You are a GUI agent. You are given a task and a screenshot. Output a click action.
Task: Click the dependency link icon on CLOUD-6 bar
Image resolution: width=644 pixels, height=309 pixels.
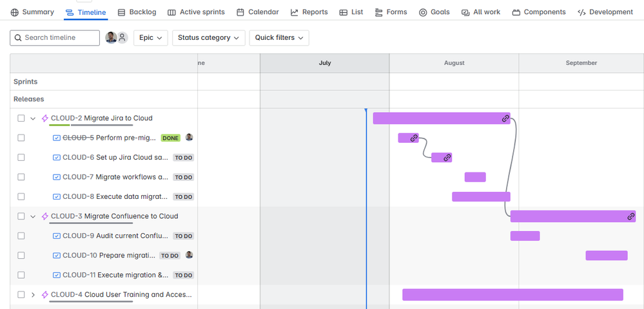click(447, 158)
